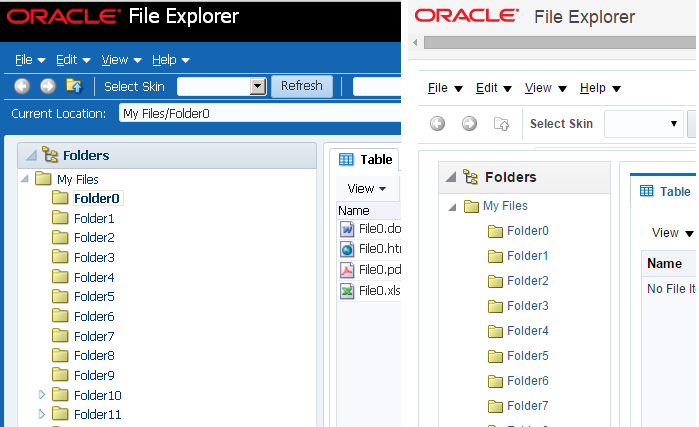Click PDF icon beside File0.pd
699x427 pixels.
347,270
